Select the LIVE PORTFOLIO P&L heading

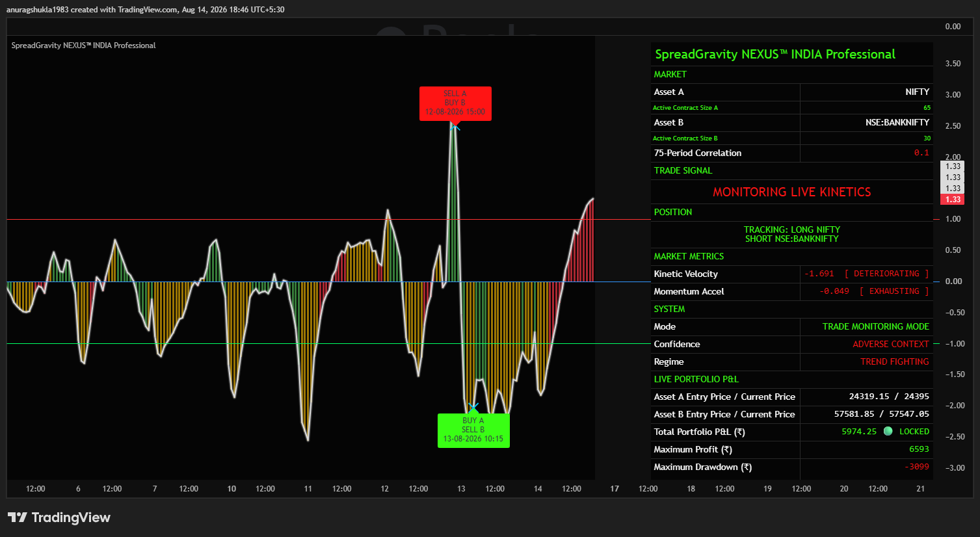(696, 380)
